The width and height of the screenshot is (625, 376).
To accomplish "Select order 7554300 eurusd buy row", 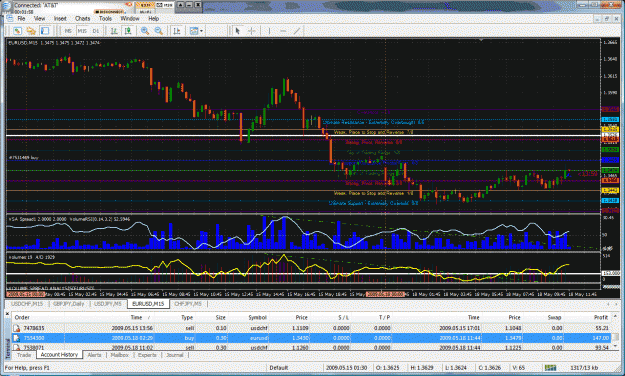I will point(311,338).
